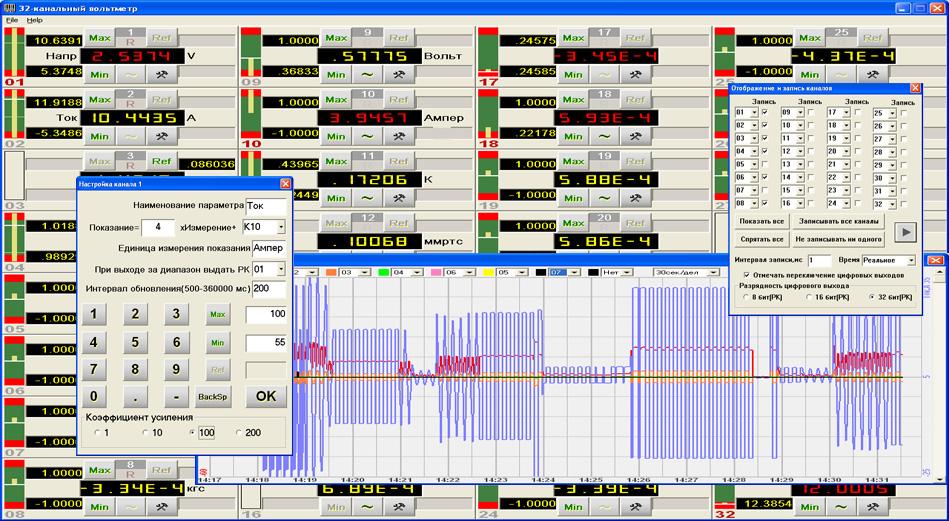Open settings tools icon for channel 01
The height and width of the screenshot is (521, 949).
point(162,75)
